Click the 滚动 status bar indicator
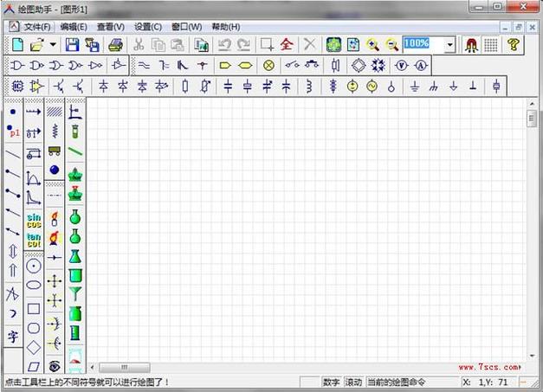543x392 pixels. [x=353, y=382]
